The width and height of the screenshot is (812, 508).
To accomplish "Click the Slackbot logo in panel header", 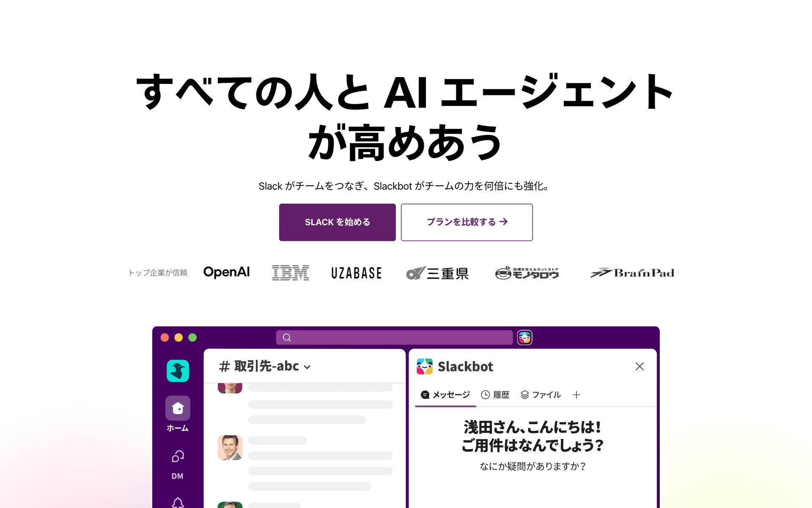I will pyautogui.click(x=425, y=366).
